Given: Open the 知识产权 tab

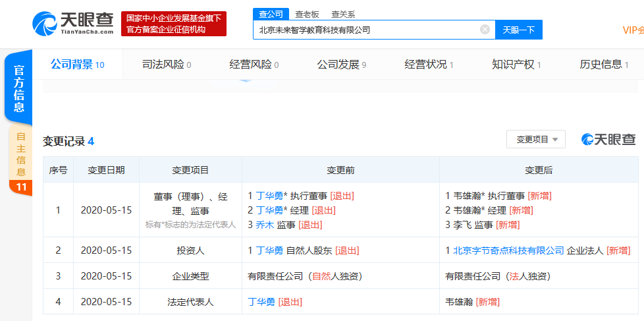Looking at the screenshot, I should coord(516,65).
